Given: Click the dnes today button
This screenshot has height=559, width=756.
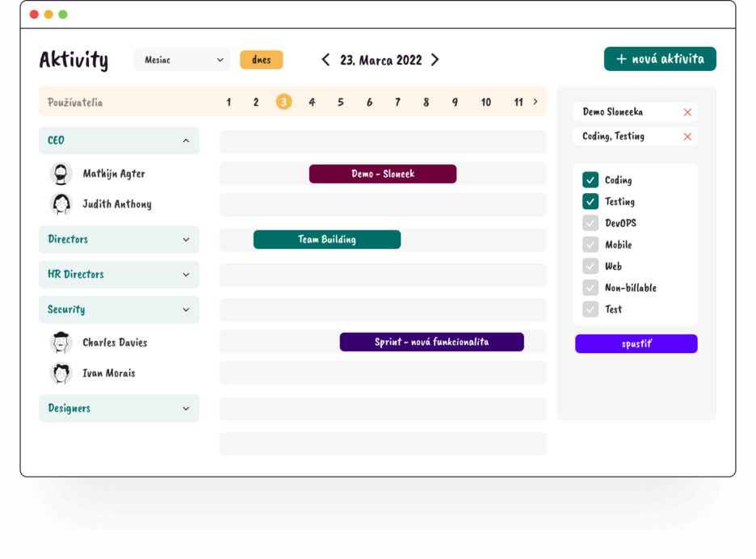Looking at the screenshot, I should tap(261, 60).
